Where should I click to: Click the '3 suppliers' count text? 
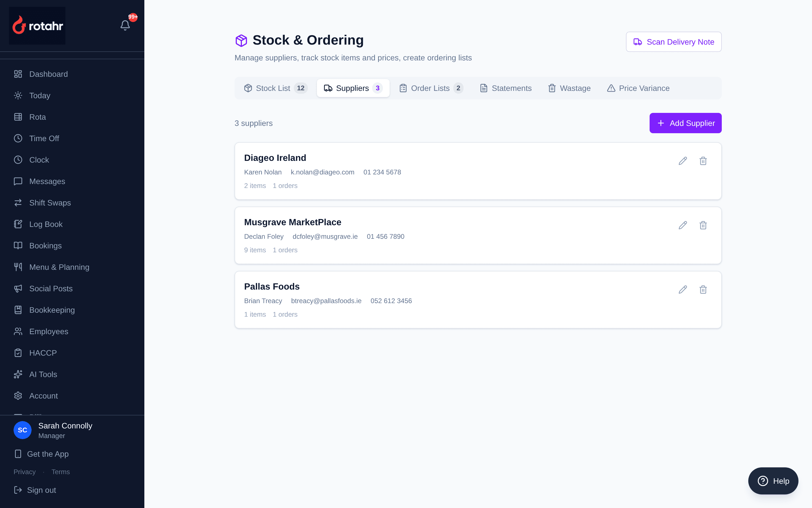pyautogui.click(x=254, y=123)
